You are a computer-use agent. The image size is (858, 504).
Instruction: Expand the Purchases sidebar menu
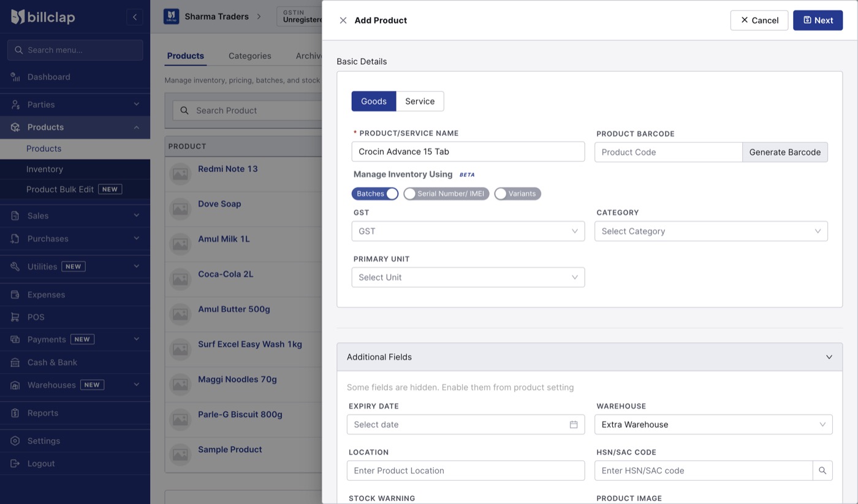[75, 239]
